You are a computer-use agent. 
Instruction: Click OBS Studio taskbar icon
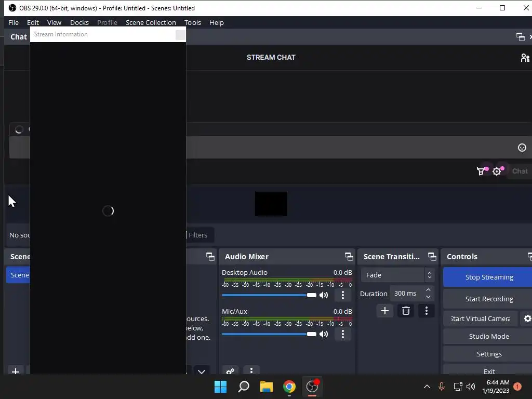pos(312,387)
